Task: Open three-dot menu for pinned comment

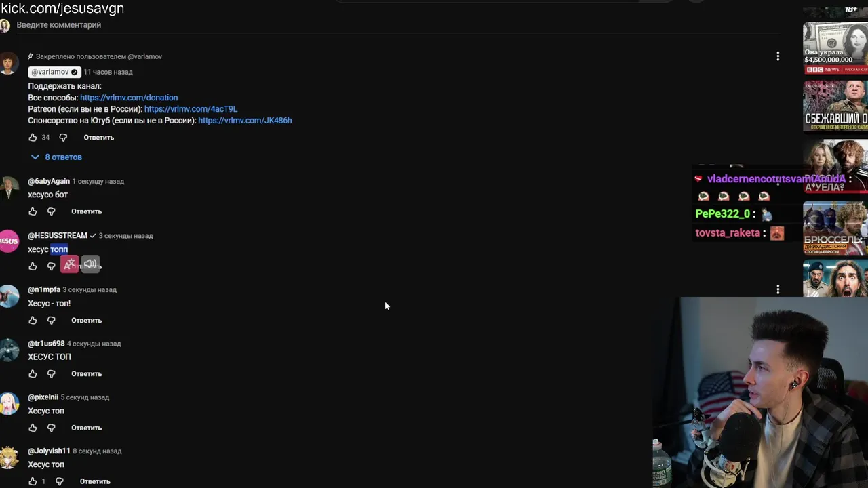Action: pyautogui.click(x=778, y=56)
